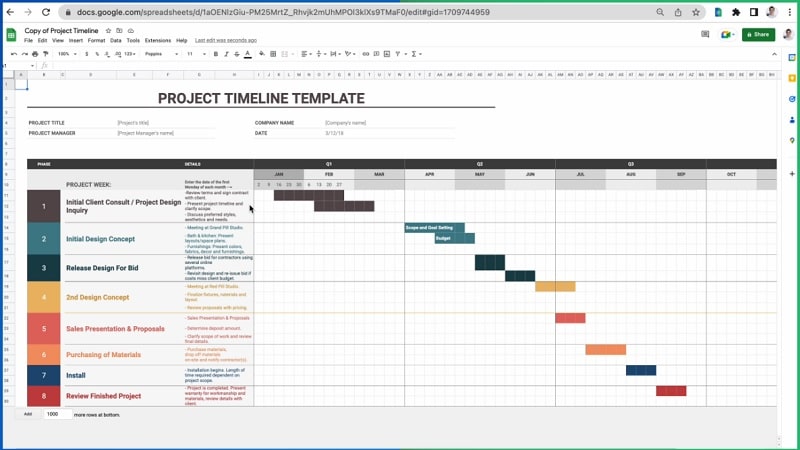
Task: Print the spreadsheet
Action: pos(35,54)
